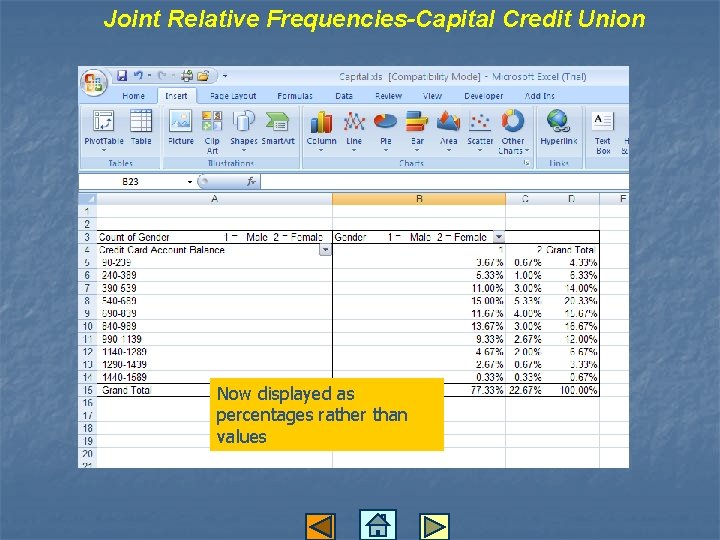
Task: Switch to the Formulas tab
Action: click(x=295, y=96)
